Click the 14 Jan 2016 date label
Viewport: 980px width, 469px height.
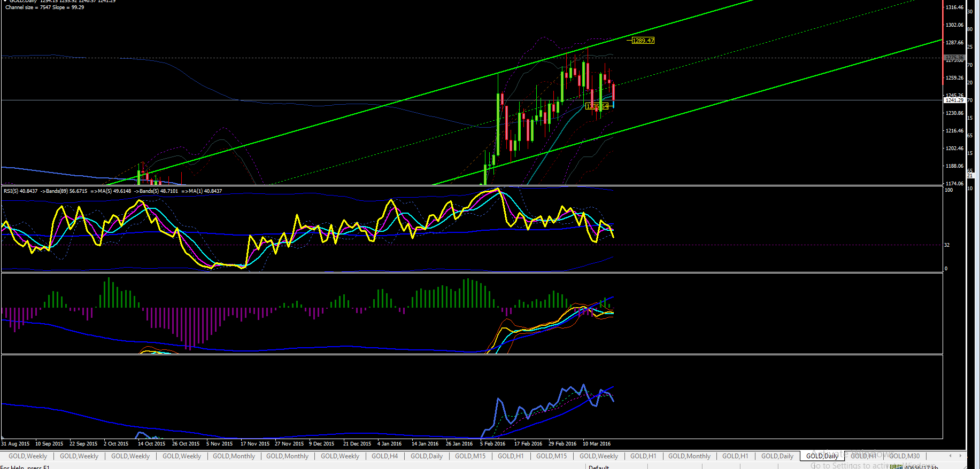coord(425,444)
